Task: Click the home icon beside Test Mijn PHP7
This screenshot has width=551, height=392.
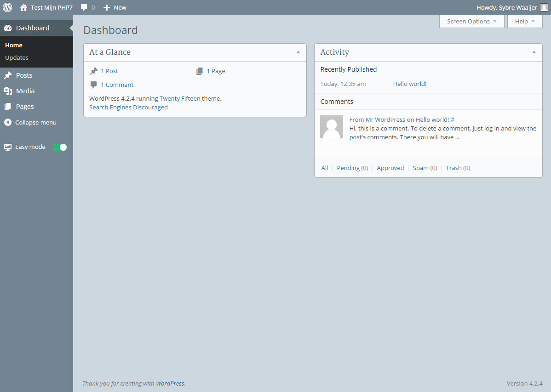Action: click(x=23, y=7)
